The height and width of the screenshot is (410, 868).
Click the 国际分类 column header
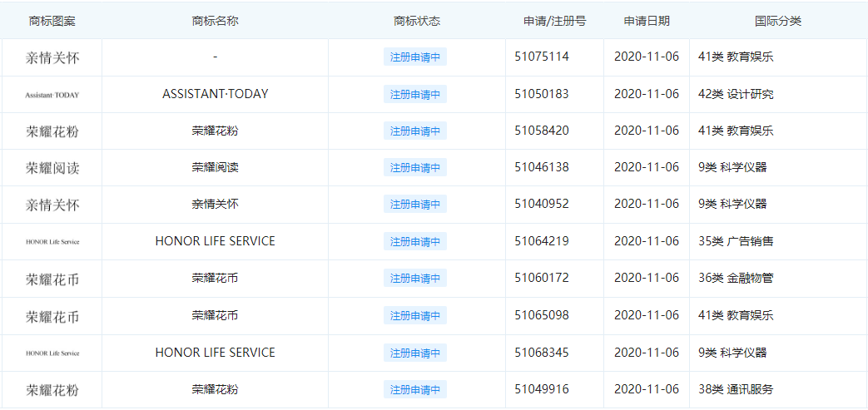tap(778, 21)
